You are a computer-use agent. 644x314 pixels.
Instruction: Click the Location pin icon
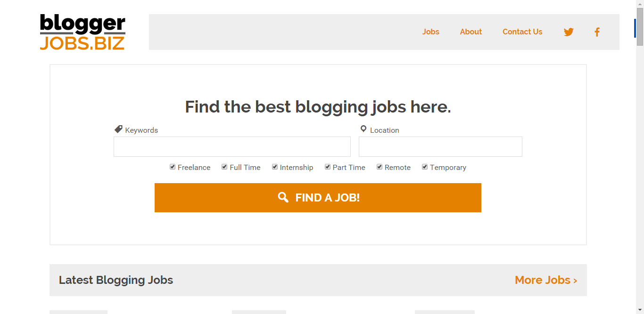tap(363, 129)
